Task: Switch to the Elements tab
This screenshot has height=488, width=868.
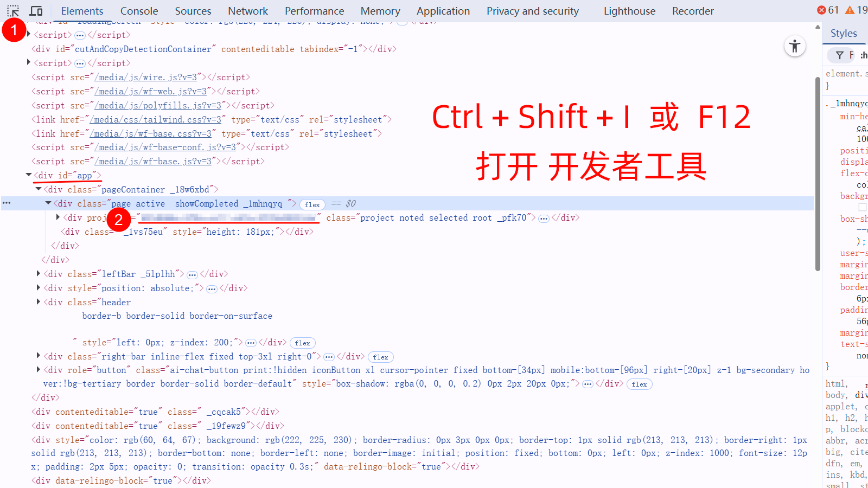Action: pos(82,11)
